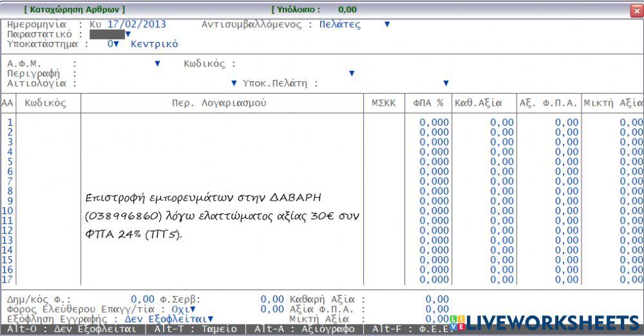Open the Υποκ.Πελάτη dropdown arrow
Screen dimensions: 644x336
446,83
